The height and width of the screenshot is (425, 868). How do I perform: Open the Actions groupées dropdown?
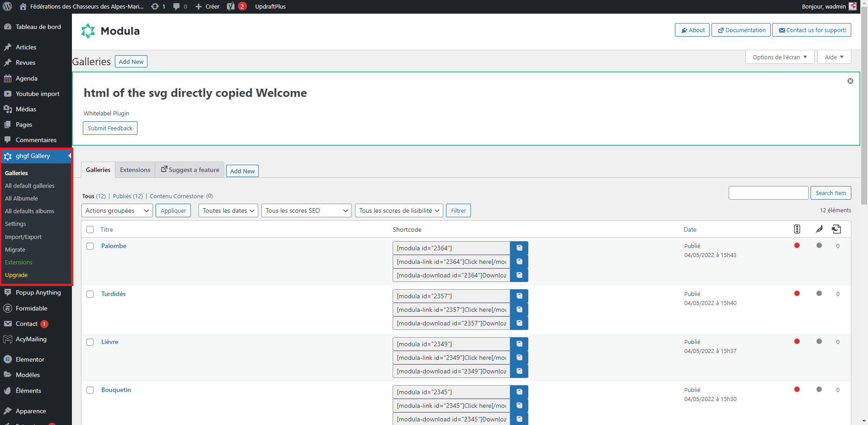pyautogui.click(x=117, y=210)
